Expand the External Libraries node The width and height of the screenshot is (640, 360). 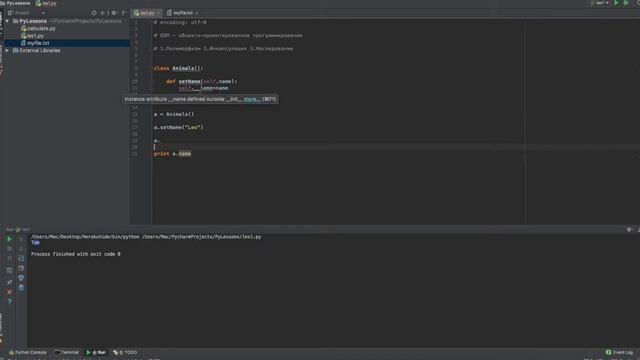coord(7,50)
